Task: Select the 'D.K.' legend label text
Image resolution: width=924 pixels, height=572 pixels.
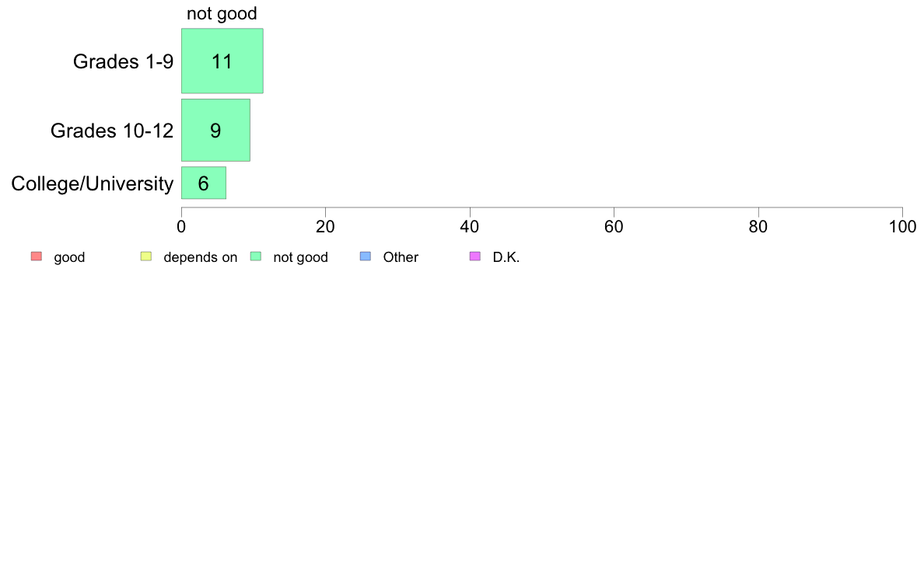Action: click(x=506, y=258)
